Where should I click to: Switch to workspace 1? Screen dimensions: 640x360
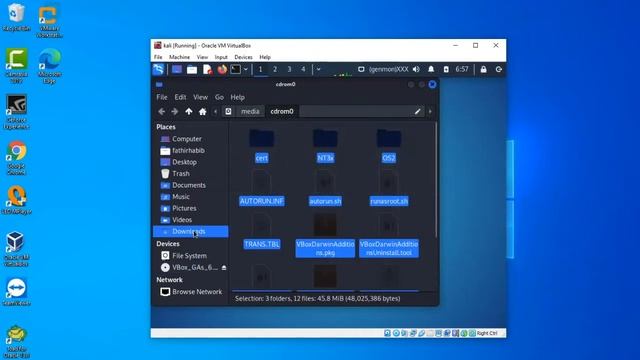[x=260, y=69]
